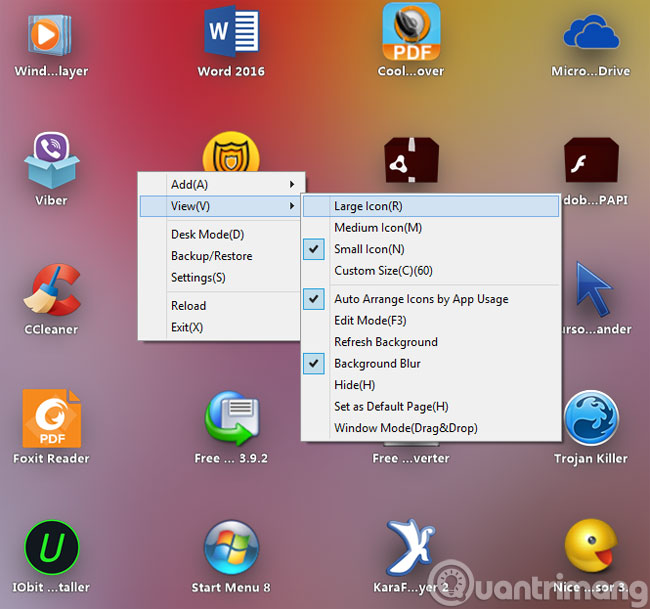Enter Edit Mode(F3)
Image resolution: width=650 pixels, height=609 pixels.
431,320
